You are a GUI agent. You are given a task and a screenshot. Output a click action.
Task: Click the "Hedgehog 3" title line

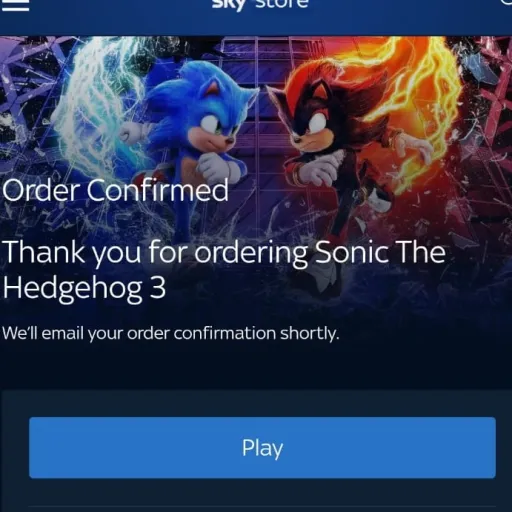coord(84,289)
